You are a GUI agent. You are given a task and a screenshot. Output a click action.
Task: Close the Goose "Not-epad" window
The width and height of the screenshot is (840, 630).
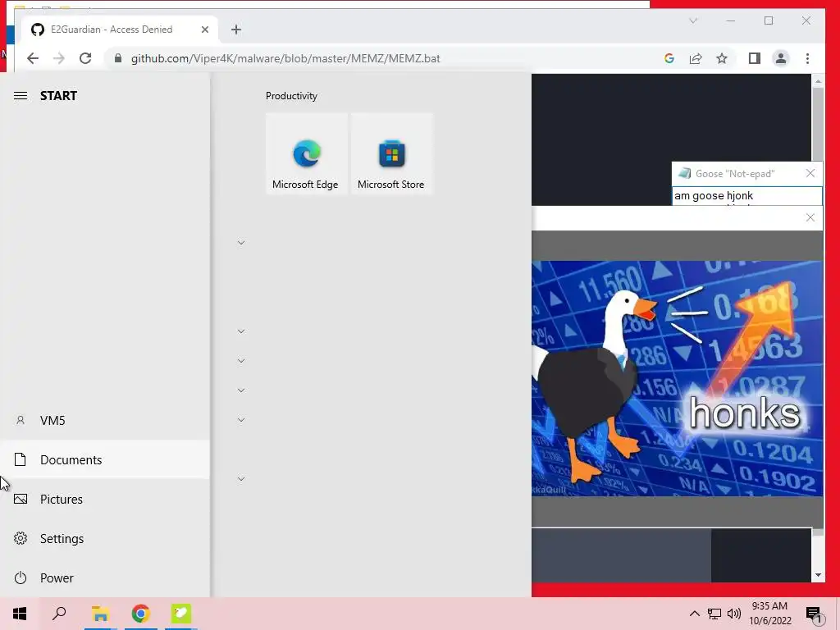point(810,173)
